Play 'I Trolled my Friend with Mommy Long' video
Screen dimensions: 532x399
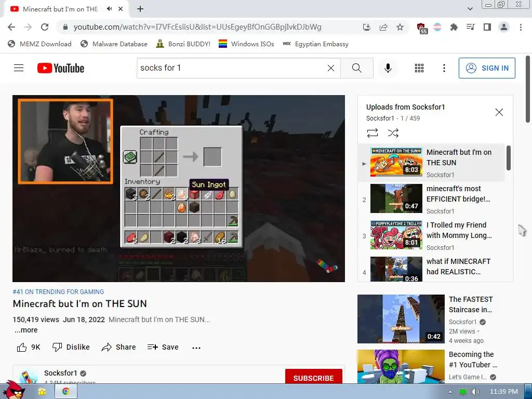point(431,235)
